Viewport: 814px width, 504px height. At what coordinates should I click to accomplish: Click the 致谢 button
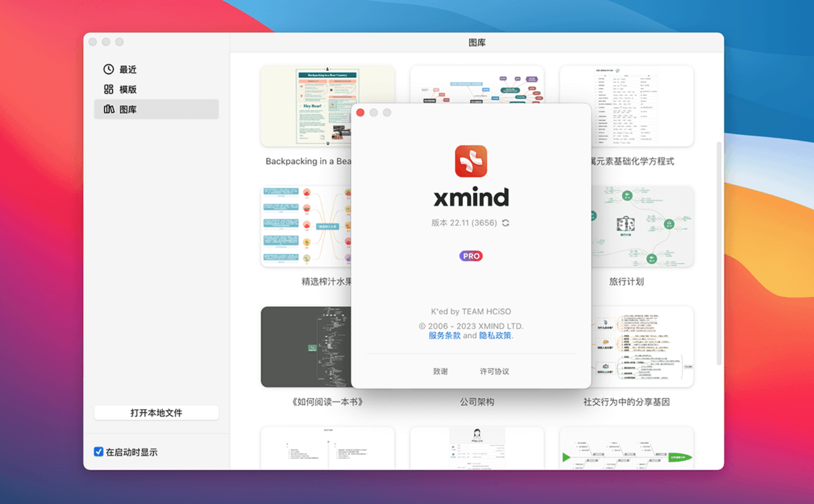pyautogui.click(x=440, y=371)
